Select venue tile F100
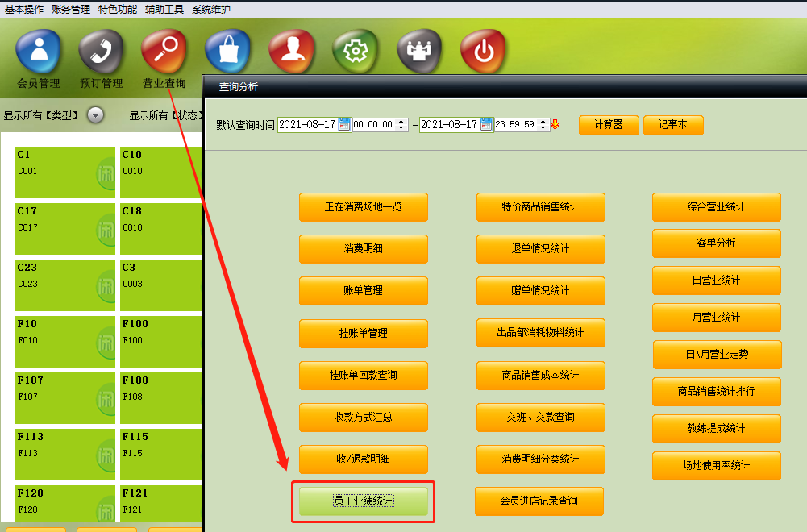The height and width of the screenshot is (532, 807). (x=160, y=342)
